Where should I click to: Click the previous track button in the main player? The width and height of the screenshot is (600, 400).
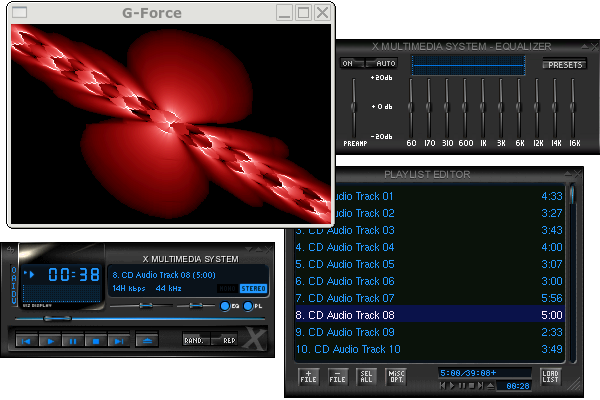click(x=26, y=341)
